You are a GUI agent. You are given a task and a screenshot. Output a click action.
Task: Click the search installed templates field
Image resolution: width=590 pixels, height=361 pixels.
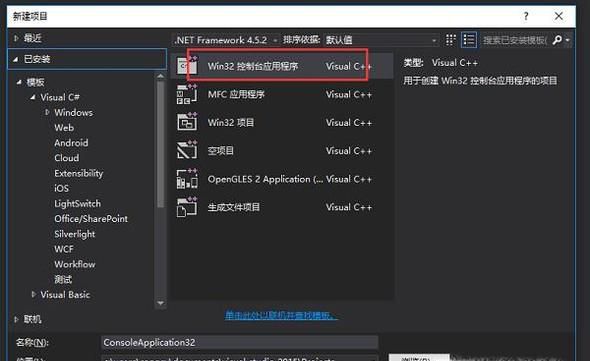[515, 40]
